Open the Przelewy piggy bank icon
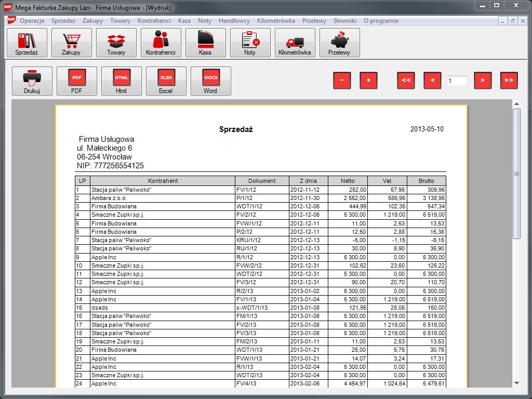The width and height of the screenshot is (532, 399). pos(339,43)
